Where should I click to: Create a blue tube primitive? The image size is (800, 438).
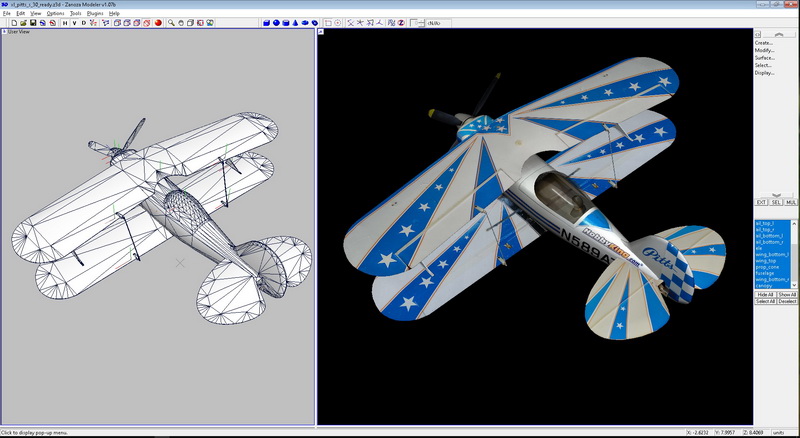pos(315,23)
